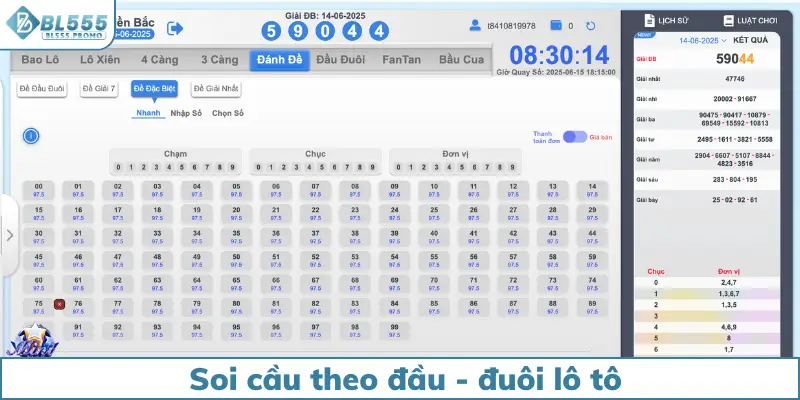Select number 59 in the betting grid
The image size is (800, 400).
pos(593,260)
